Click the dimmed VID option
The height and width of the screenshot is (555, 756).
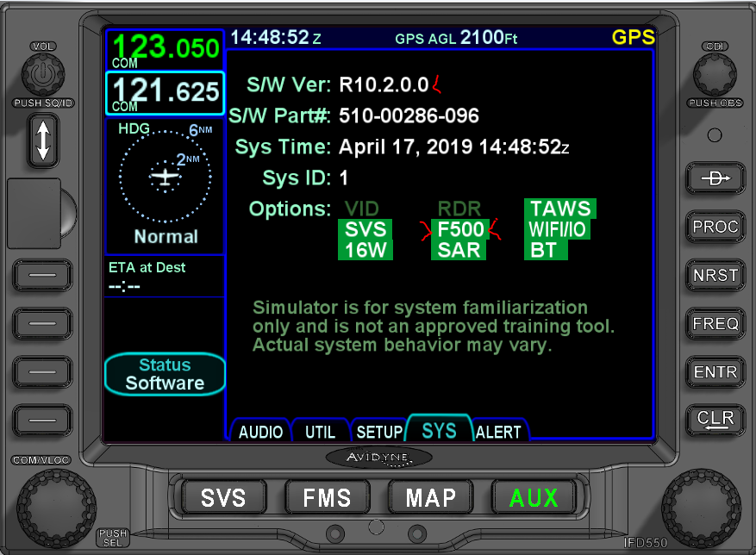click(362, 209)
